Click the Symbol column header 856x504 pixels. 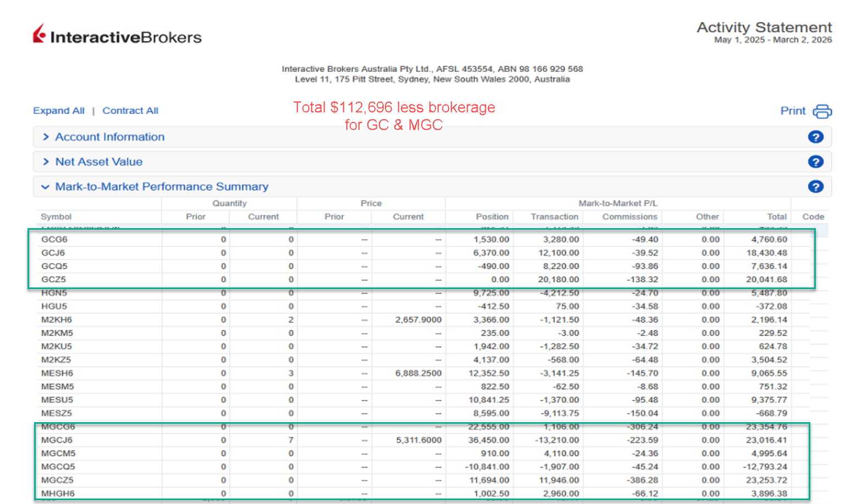point(56,217)
